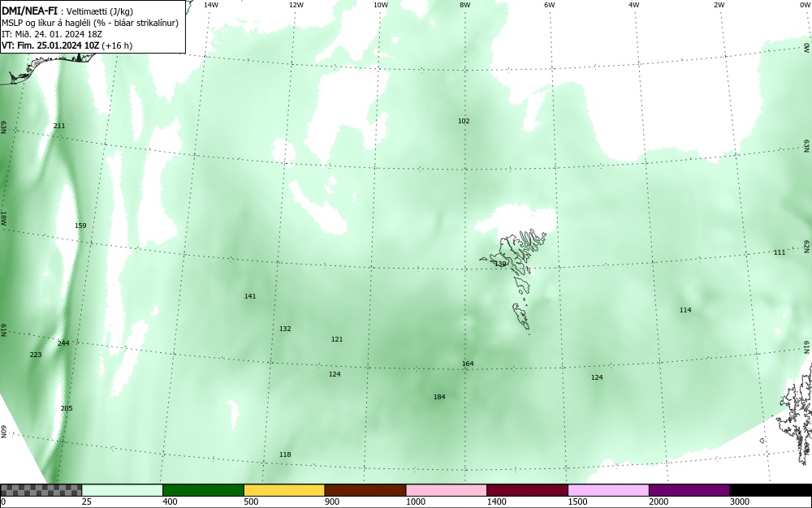
Task: Click the legend number 900
Action: click(332, 502)
